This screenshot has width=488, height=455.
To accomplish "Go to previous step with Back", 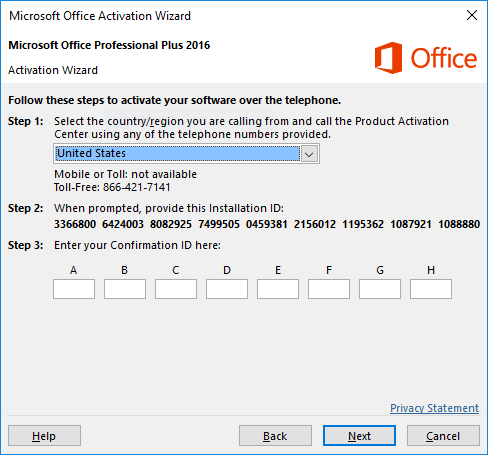I will coord(275,436).
